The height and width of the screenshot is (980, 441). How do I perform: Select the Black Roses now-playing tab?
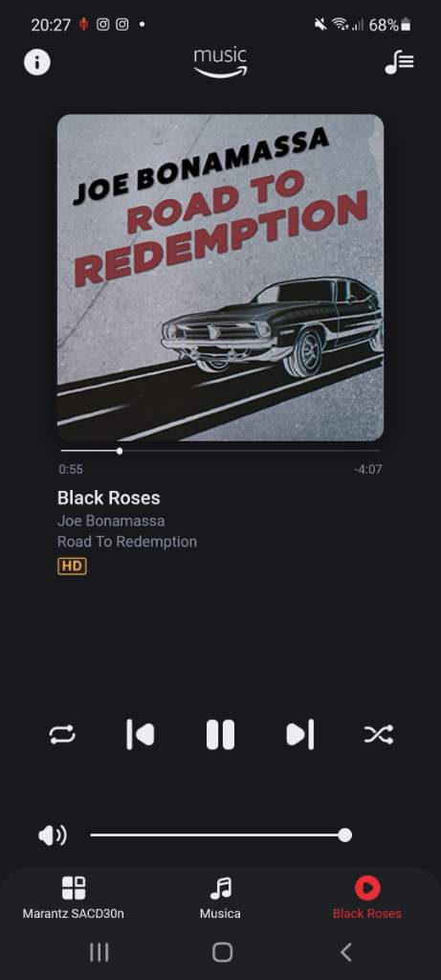366,898
